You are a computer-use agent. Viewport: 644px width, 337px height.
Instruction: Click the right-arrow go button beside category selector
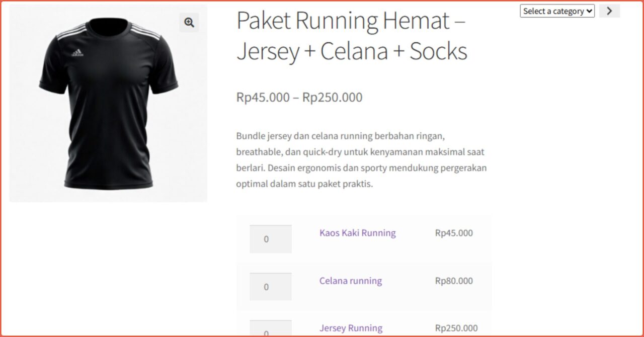tap(609, 11)
